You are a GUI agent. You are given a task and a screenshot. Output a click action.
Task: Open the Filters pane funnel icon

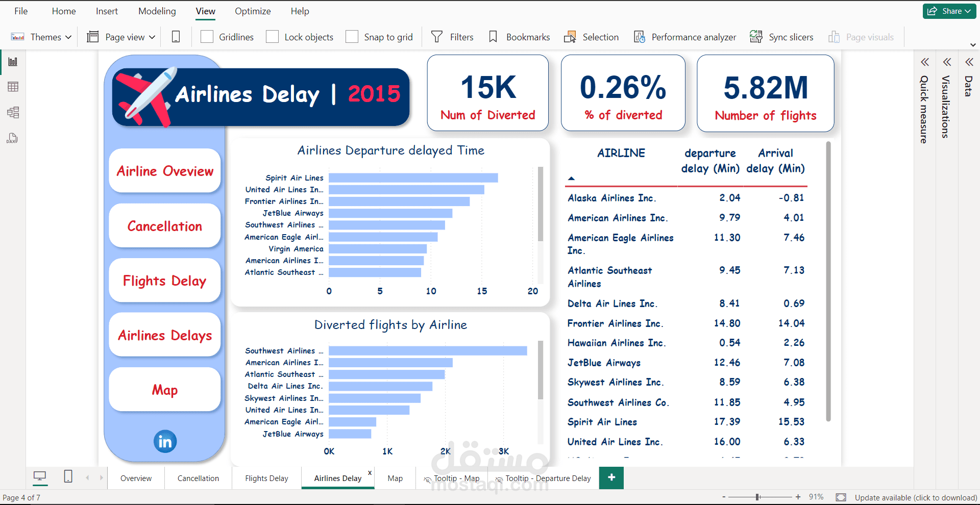tap(437, 37)
